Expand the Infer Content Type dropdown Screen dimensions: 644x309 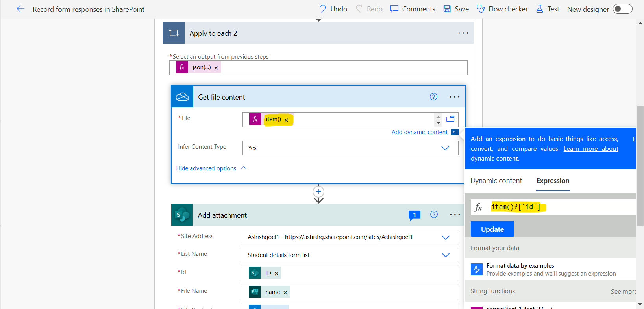(445, 148)
